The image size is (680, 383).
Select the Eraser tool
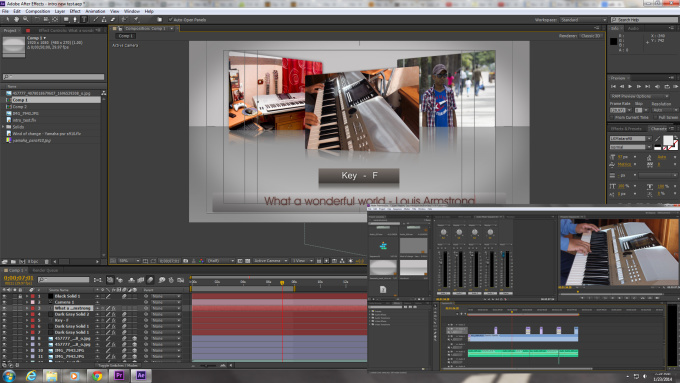[113, 20]
